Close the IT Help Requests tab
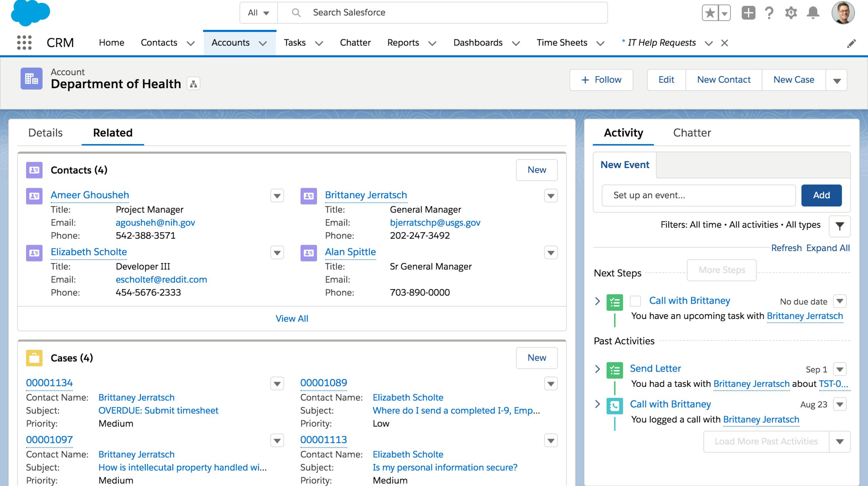 click(725, 43)
